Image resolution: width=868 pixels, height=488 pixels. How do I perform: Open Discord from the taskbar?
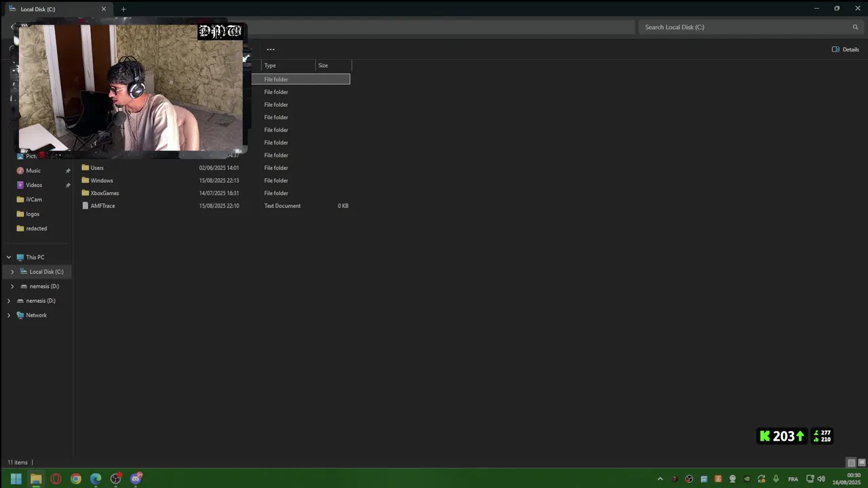(136, 479)
